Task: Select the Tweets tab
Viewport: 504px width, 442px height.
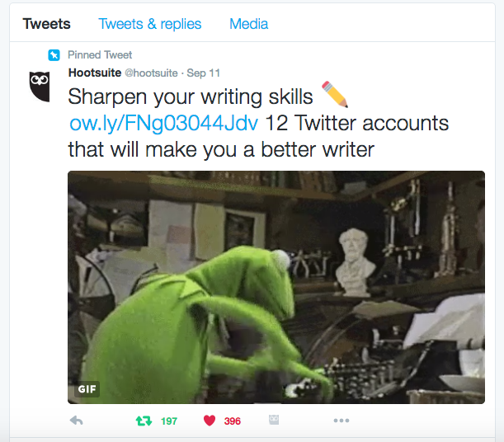Action: (x=47, y=24)
